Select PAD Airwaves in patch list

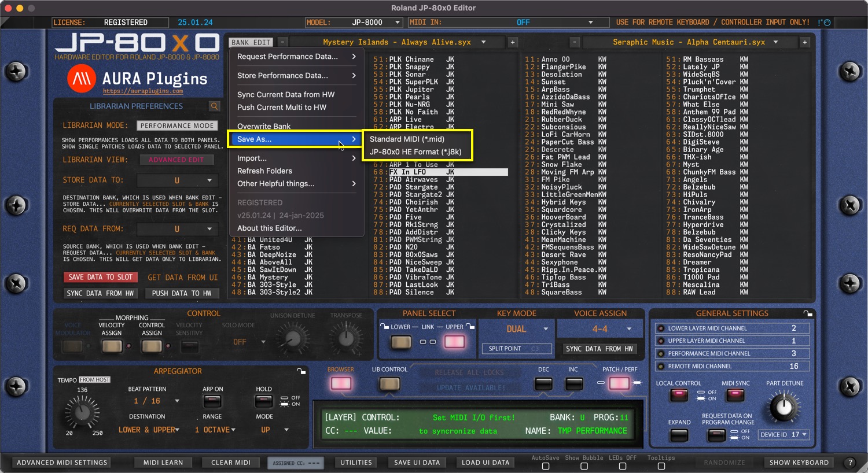tap(413, 180)
